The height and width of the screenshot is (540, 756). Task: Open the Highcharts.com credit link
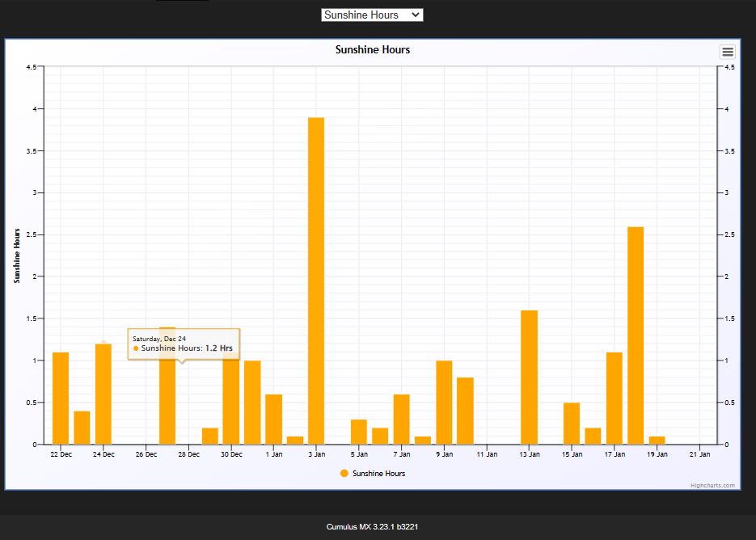[712, 485]
